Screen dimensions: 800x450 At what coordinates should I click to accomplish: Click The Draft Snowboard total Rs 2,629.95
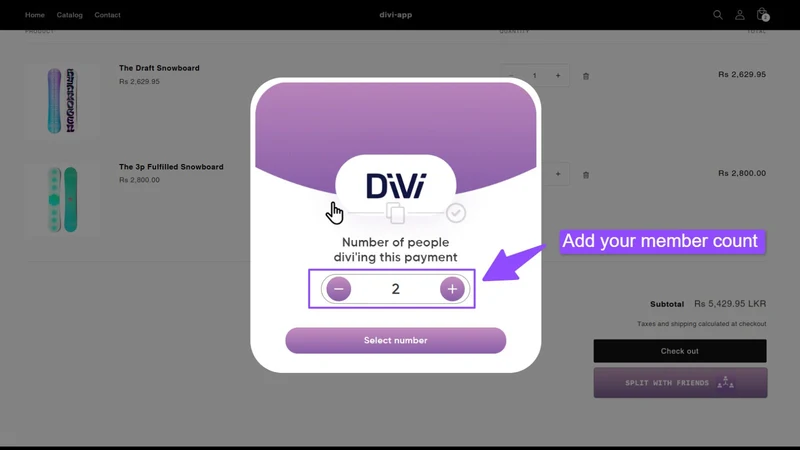pyautogui.click(x=742, y=74)
